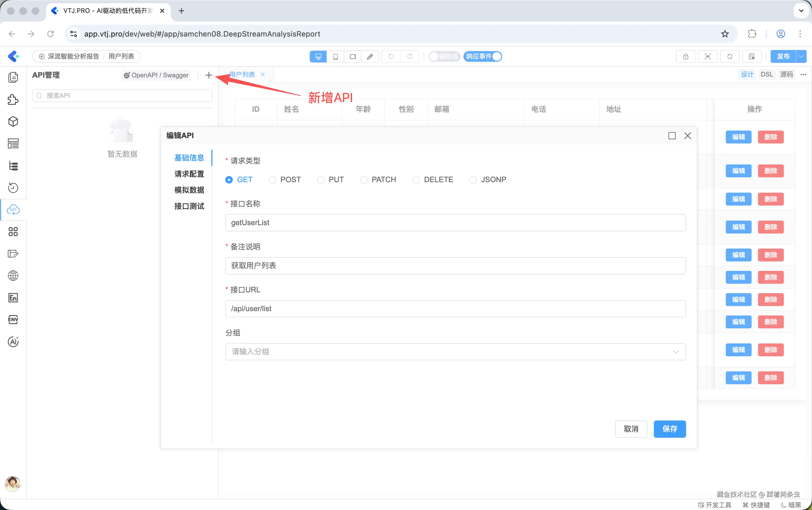Viewport: 812px width, 510px height.
Task: Expand the 分组 group dropdown
Action: 455,351
